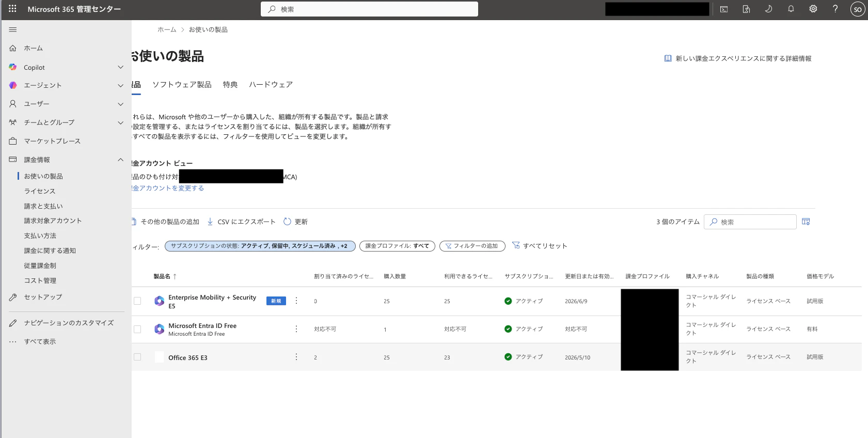Click the ホーム house icon
Viewport: 868px width, 438px height.
13,48
